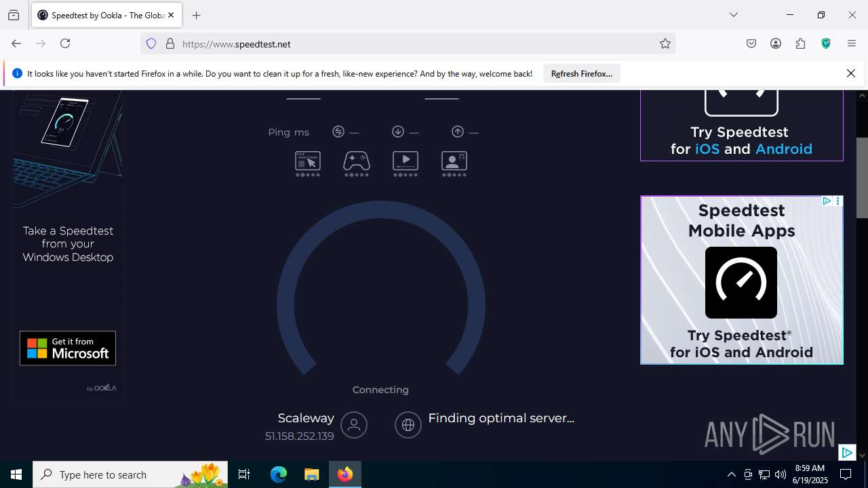The image size is (868, 488).
Task: Click the browser reload button
Action: point(65,43)
